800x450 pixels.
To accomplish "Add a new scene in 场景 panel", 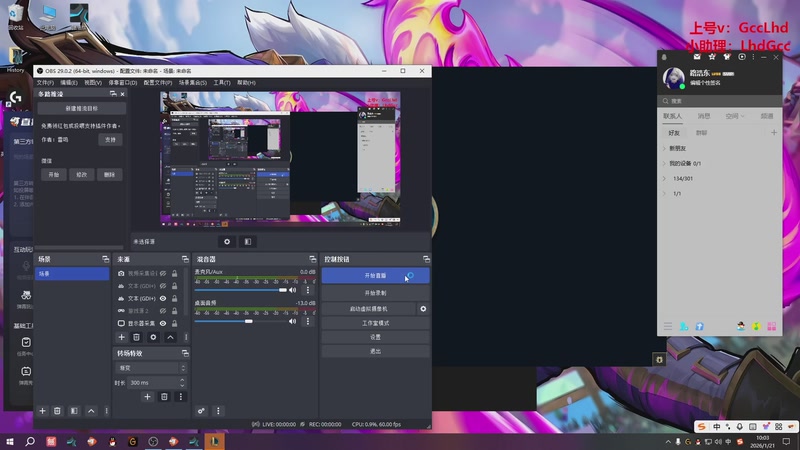I will click(x=42, y=411).
